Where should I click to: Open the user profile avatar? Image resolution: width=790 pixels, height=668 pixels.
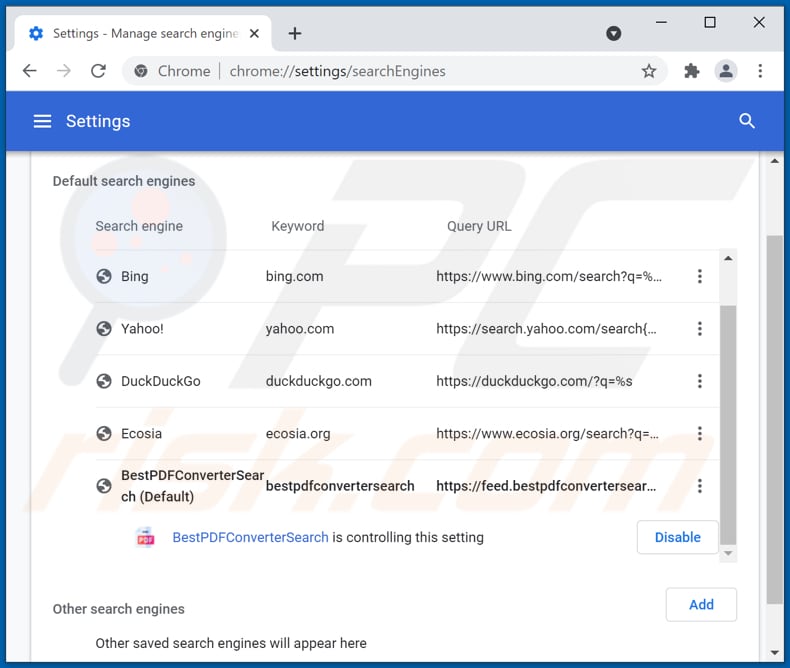coord(726,71)
